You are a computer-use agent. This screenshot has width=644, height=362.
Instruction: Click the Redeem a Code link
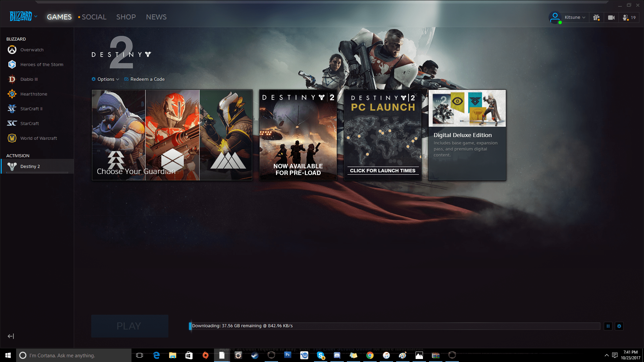147,79
